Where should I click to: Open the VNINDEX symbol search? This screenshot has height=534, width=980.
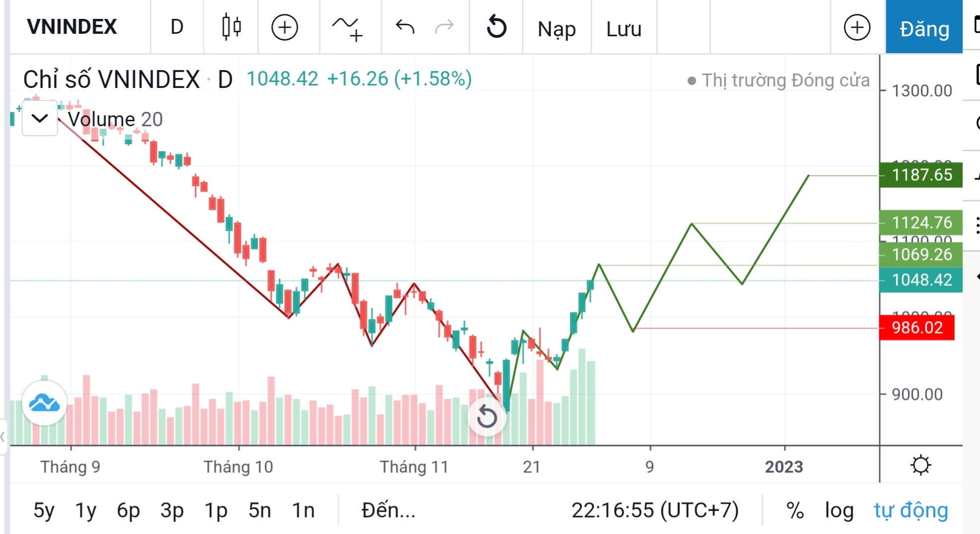coord(72,27)
